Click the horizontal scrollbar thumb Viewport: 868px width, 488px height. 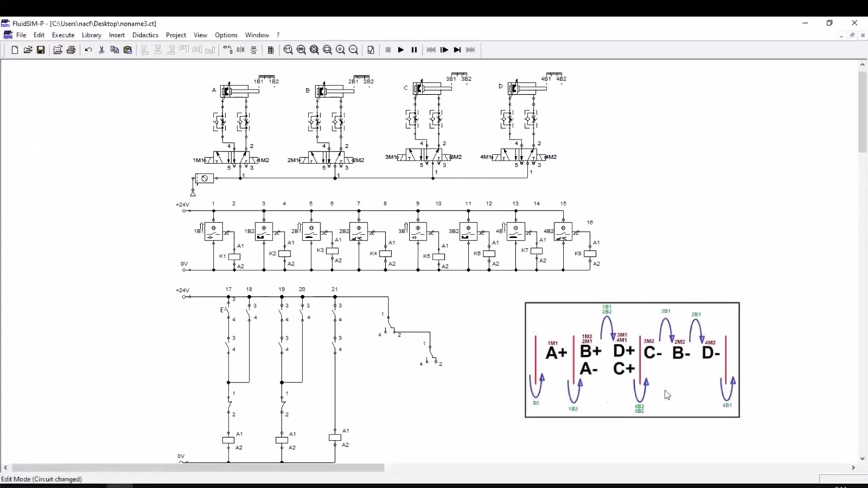198,467
